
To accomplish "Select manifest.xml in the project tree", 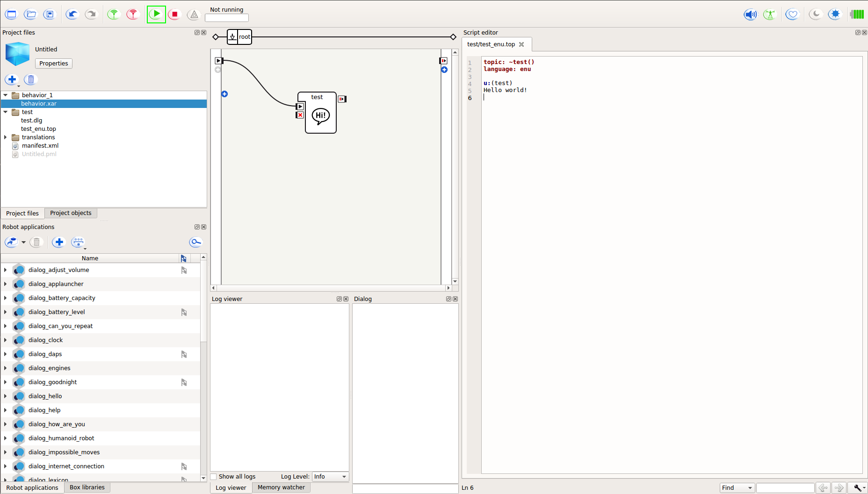I will (x=40, y=145).
